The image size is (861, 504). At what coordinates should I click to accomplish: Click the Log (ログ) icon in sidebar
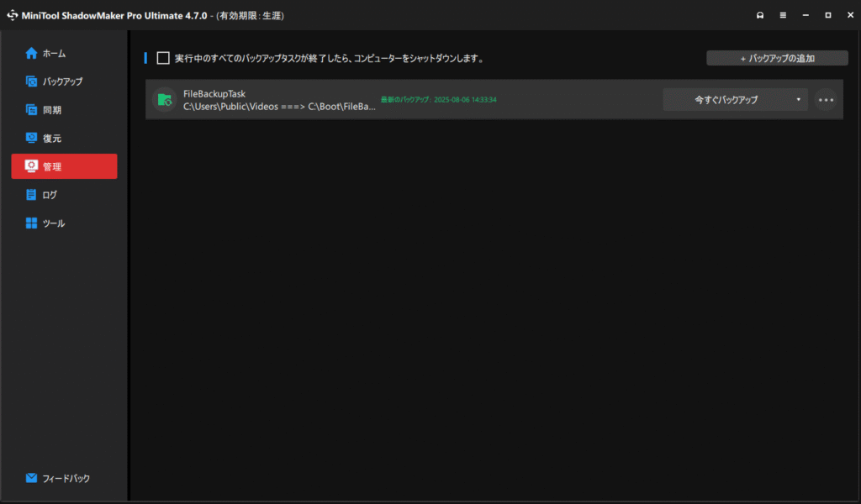tap(31, 195)
